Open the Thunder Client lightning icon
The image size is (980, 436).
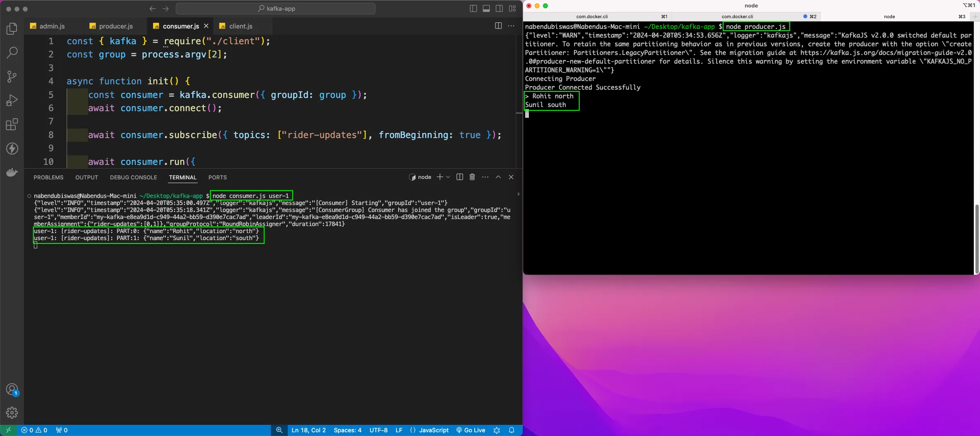coord(12,148)
